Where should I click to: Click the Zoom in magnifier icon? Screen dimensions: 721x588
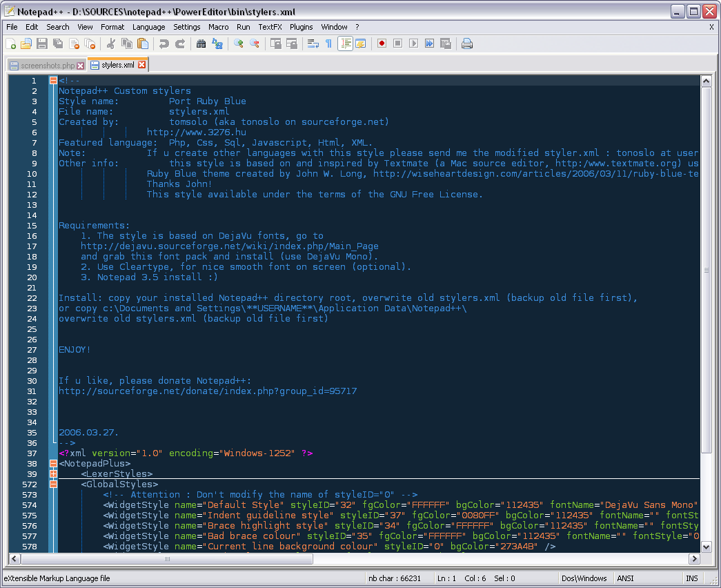(239, 43)
